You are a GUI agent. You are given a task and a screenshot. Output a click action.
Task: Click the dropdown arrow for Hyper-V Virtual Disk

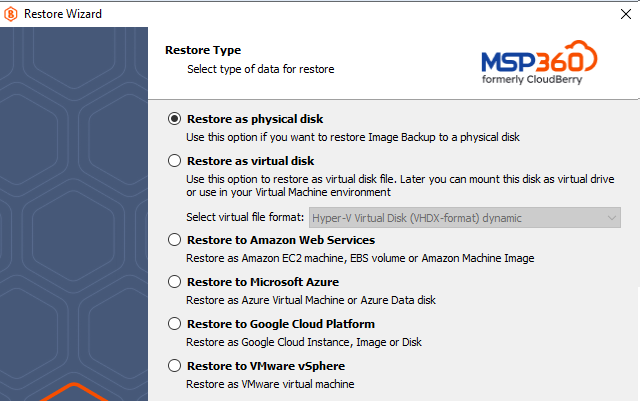point(611,218)
